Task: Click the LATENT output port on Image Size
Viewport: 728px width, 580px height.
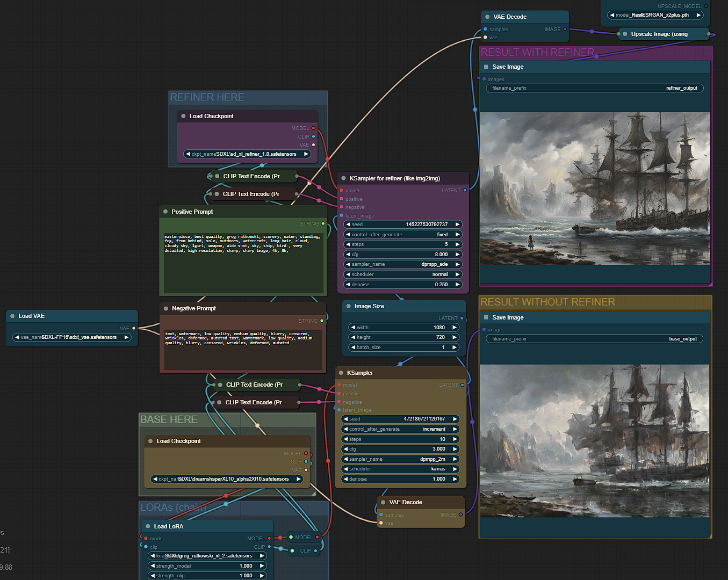Action: [x=462, y=318]
